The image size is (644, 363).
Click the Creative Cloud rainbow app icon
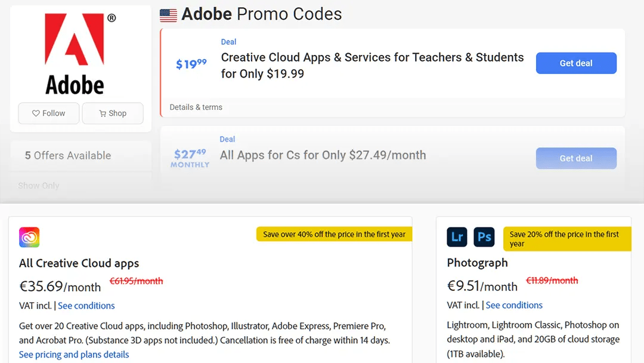(28, 237)
